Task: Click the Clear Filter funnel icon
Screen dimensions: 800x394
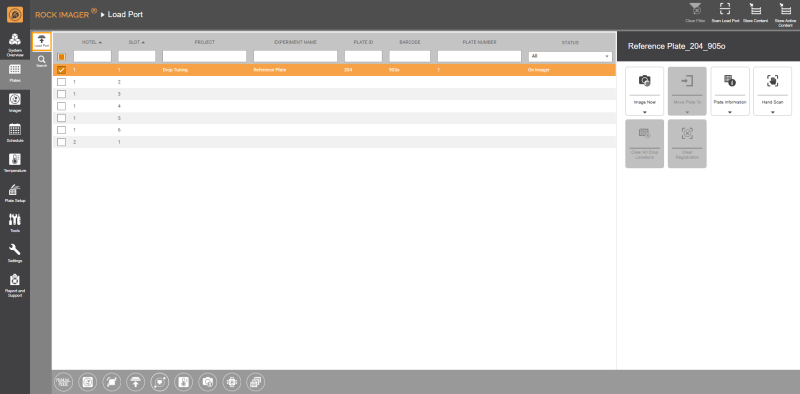Action: [695, 13]
